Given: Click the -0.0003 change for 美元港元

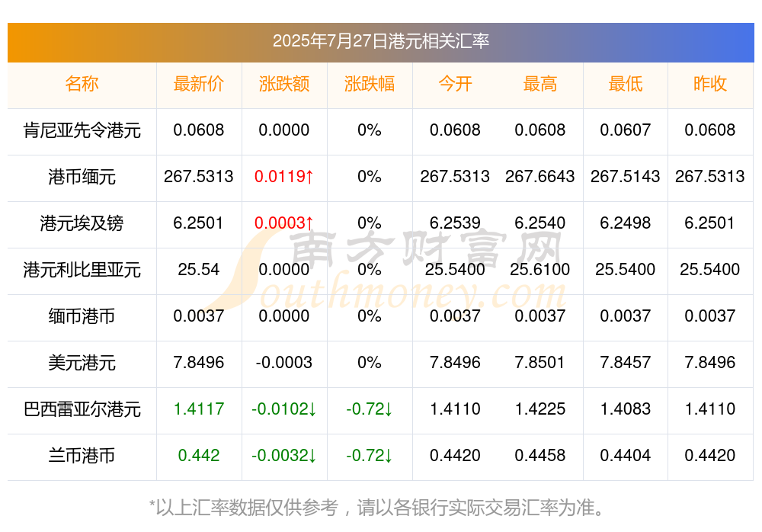Looking at the screenshot, I should click(x=284, y=363).
